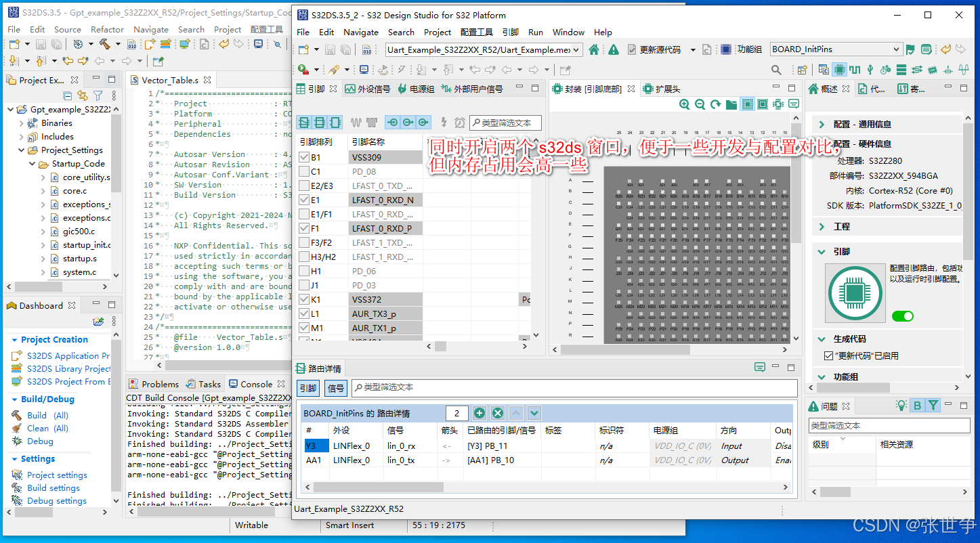Click the green flag icon beside functional group
Screen dimensions: 980x543
(911, 49)
